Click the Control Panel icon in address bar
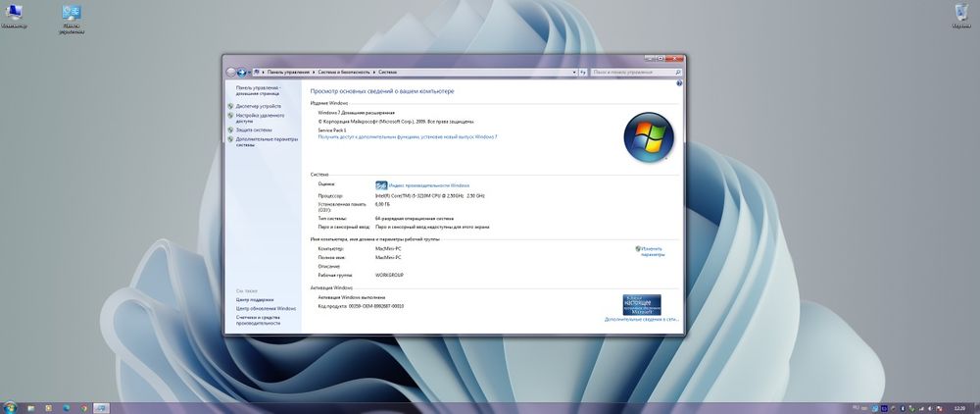Viewport: 980px width, 414px height. pos(257,73)
